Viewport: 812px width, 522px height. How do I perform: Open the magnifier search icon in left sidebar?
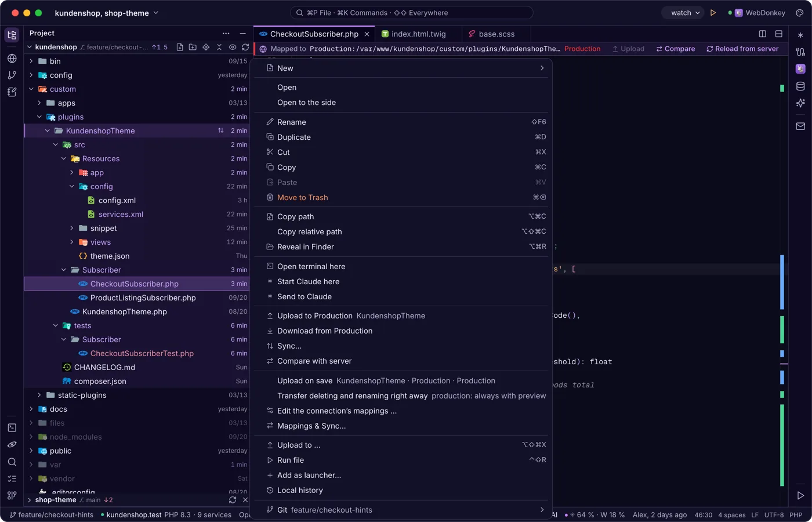click(x=12, y=462)
